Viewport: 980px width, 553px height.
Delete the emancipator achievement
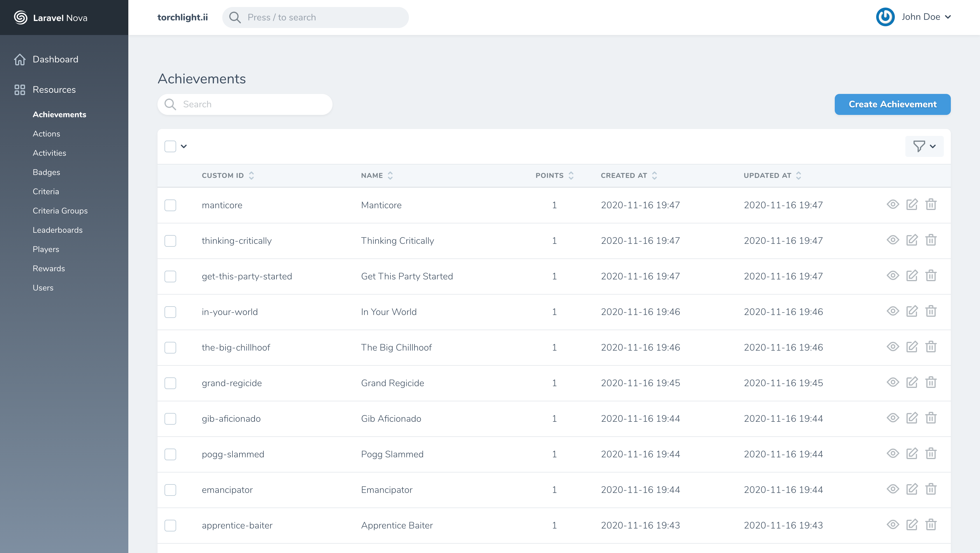(x=931, y=489)
